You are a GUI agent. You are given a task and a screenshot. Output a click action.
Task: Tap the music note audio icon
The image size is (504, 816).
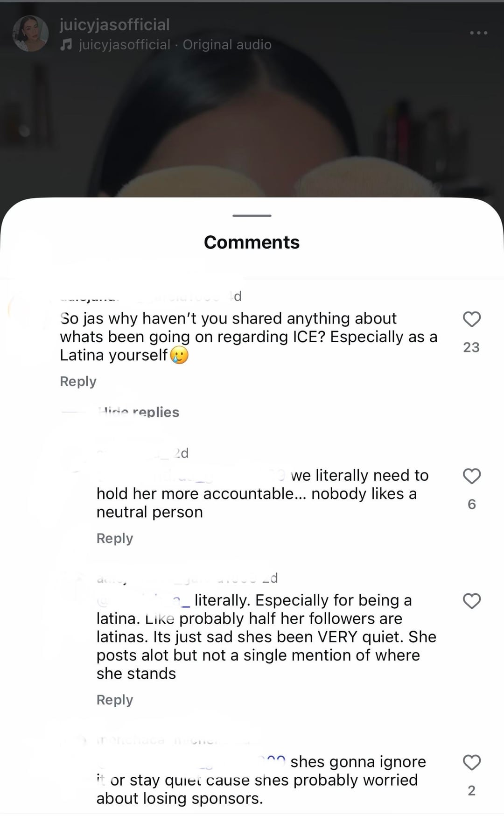coord(67,45)
